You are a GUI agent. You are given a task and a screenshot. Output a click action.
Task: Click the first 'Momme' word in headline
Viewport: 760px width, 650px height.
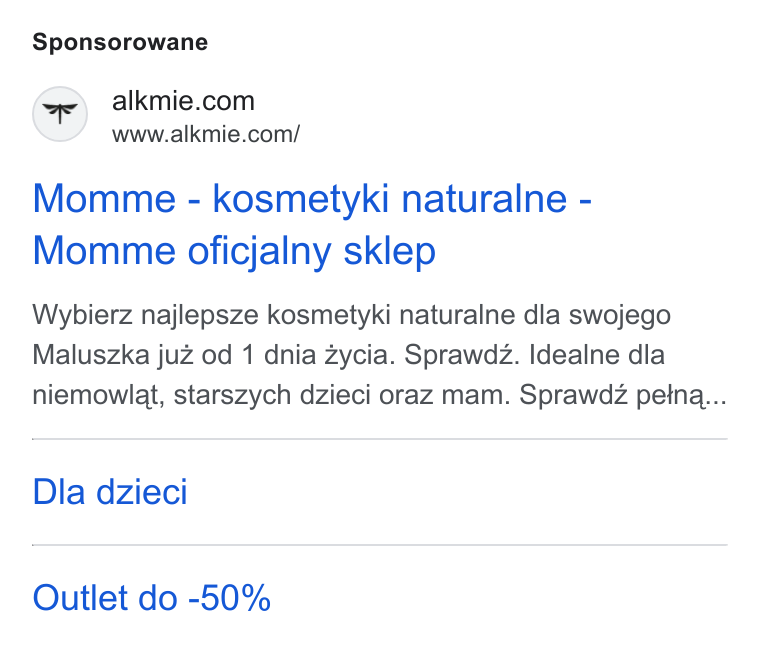point(104,199)
